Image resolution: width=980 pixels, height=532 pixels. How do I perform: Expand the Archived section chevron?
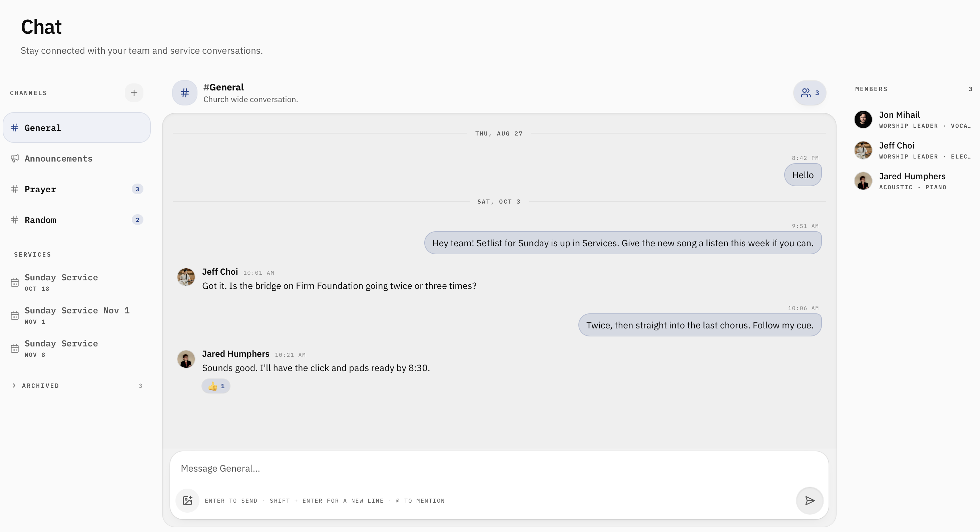[14, 385]
